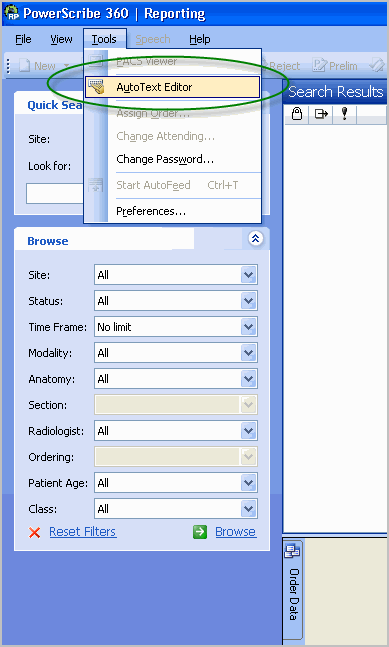Screen dimensions: 389x647
Task: Open the Radiologist dropdown list
Action: click(248, 431)
